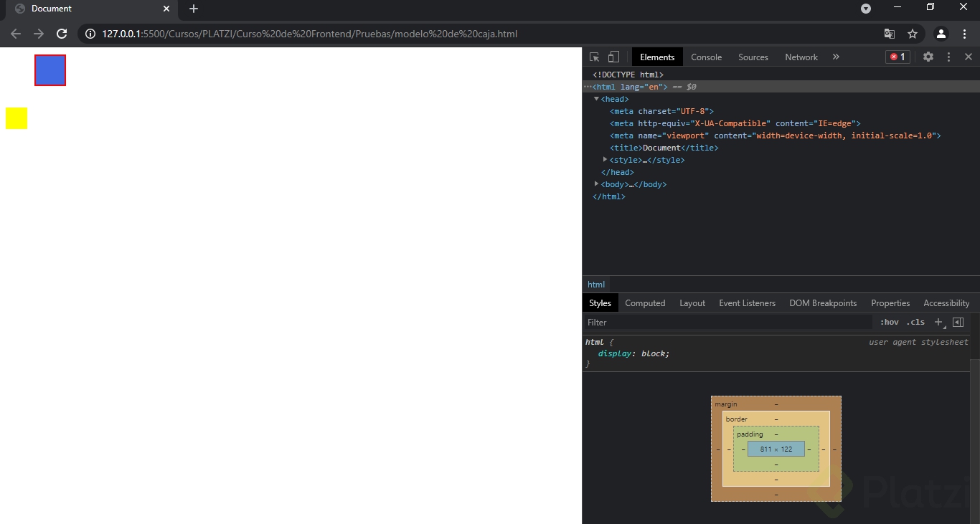Select the Computed tab
Viewport: 980px width, 524px height.
coord(645,303)
